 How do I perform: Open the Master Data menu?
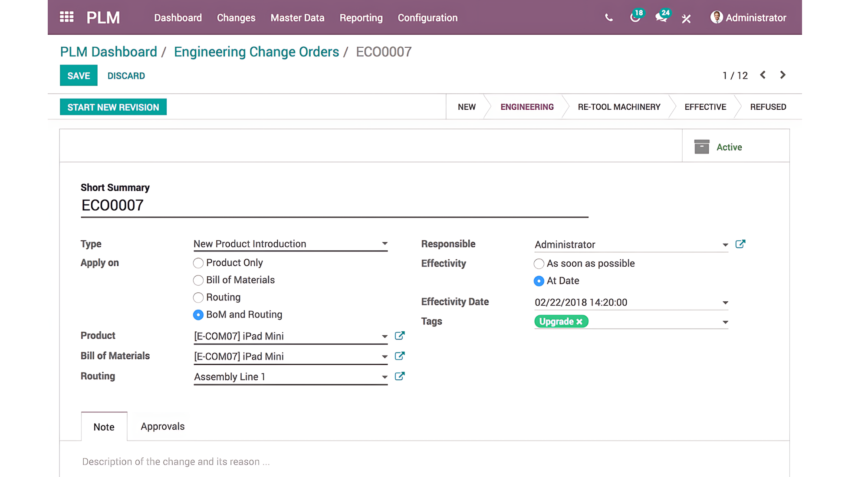297,18
